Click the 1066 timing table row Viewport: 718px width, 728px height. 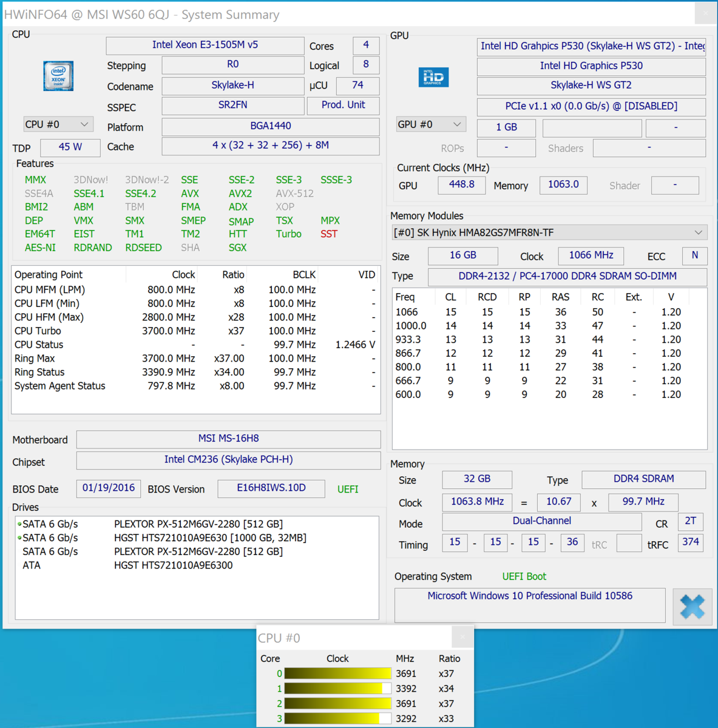[x=549, y=312]
